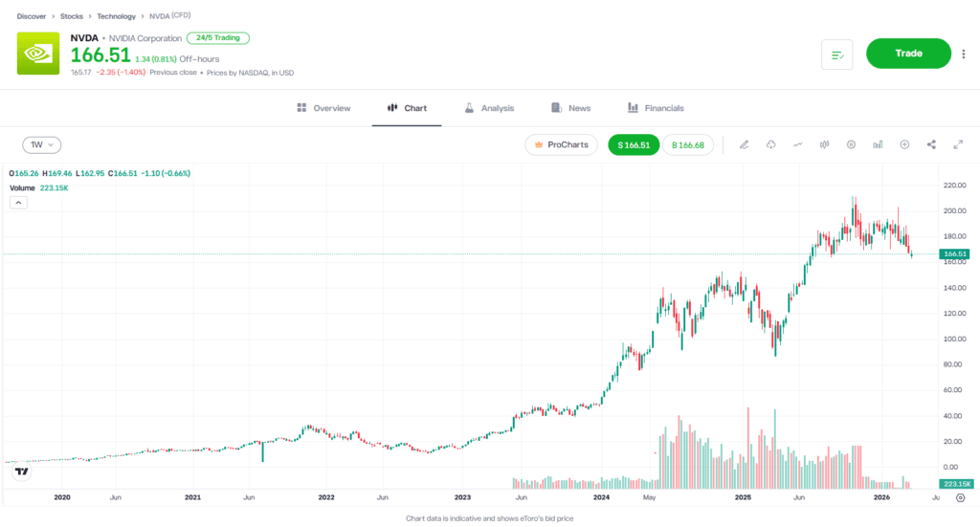Click the bar chart compare icon
Viewport: 980px width, 527px height.
pos(878,144)
